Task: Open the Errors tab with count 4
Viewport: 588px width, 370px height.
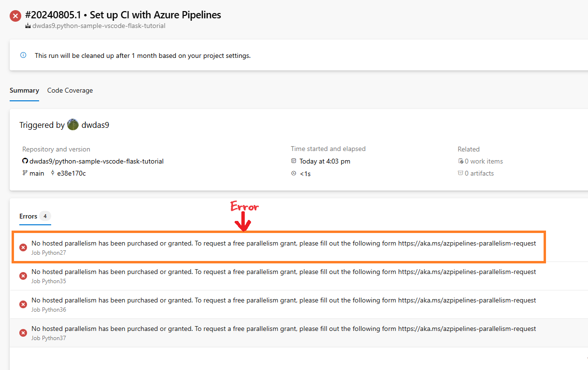Action: 35,216
